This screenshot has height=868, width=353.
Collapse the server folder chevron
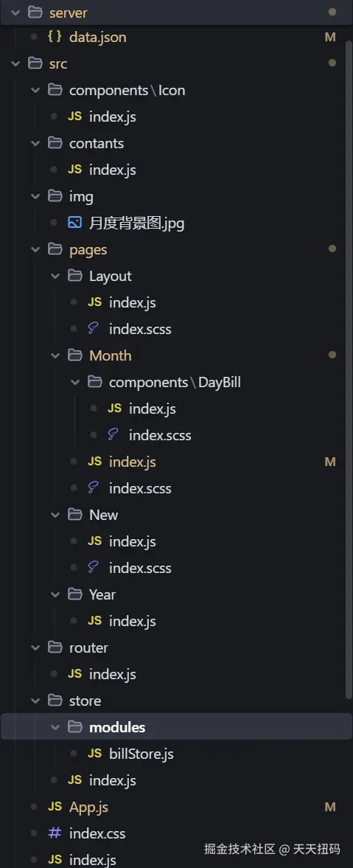[15, 12]
